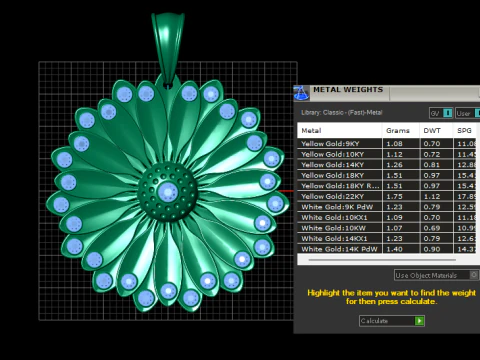Sort by the Grams column header

coord(401,131)
